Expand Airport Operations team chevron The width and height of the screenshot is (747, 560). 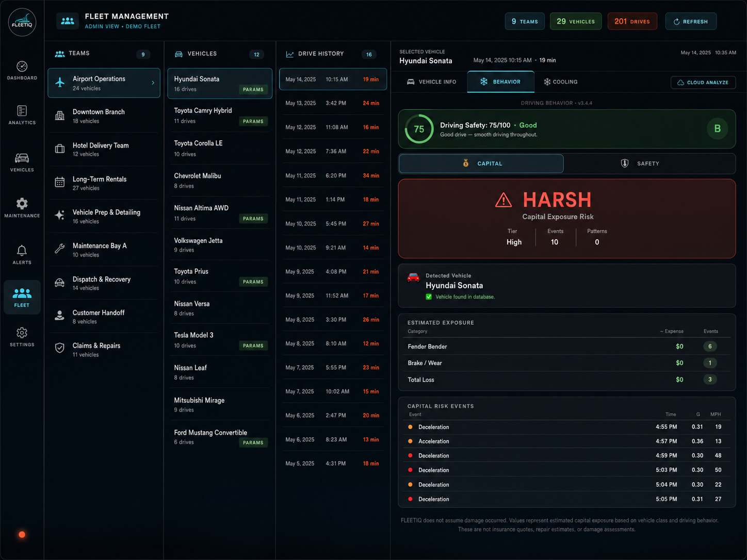(153, 83)
